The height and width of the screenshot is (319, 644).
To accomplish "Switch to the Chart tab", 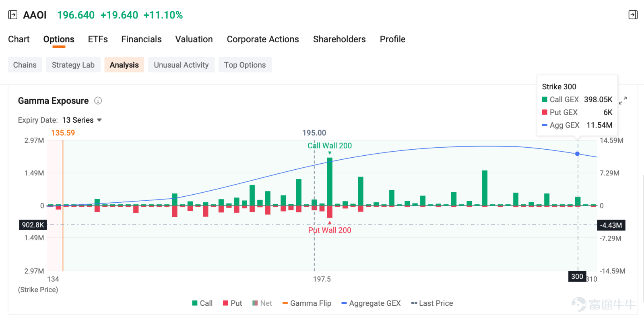I will click(19, 39).
